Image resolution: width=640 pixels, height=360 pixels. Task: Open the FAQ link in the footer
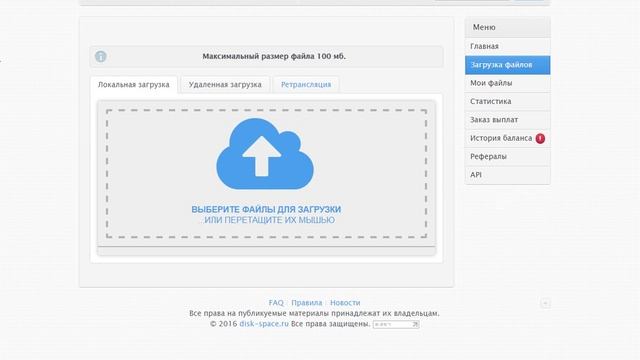pyautogui.click(x=276, y=303)
